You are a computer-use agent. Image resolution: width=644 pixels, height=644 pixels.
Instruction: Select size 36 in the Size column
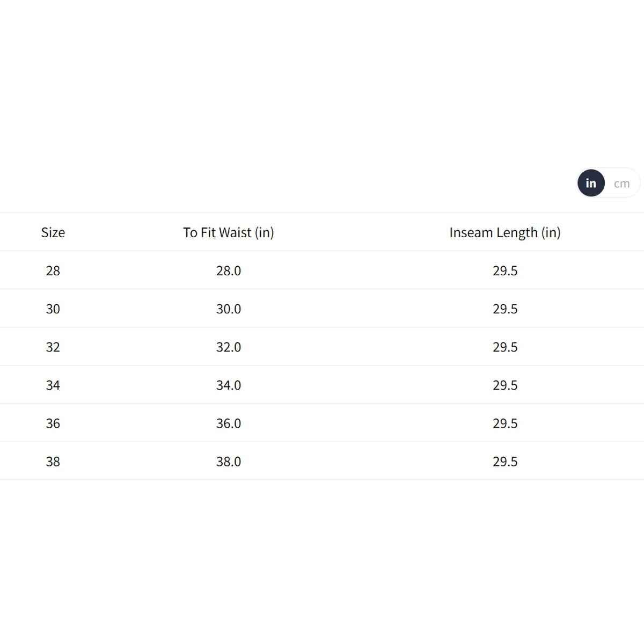point(53,423)
